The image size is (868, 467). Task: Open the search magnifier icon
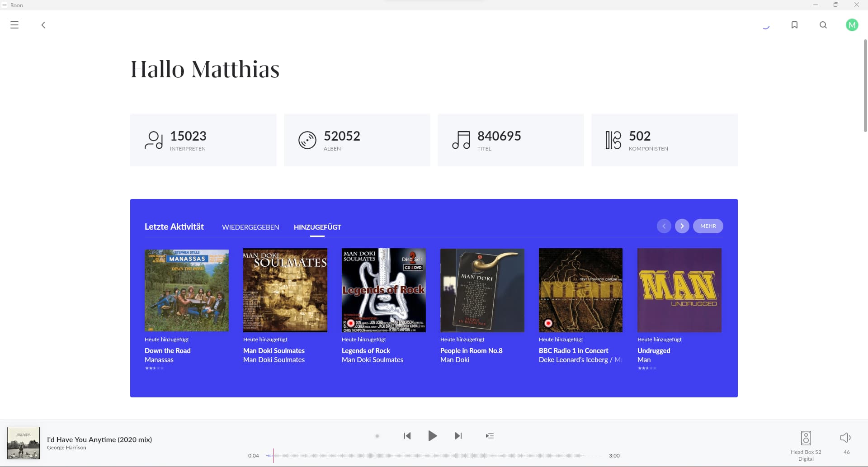pyautogui.click(x=823, y=25)
